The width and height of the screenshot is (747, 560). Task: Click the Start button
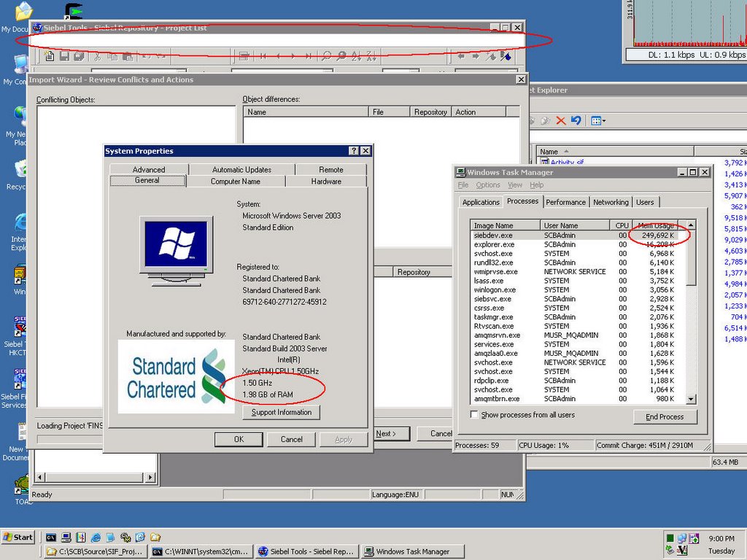(18, 537)
